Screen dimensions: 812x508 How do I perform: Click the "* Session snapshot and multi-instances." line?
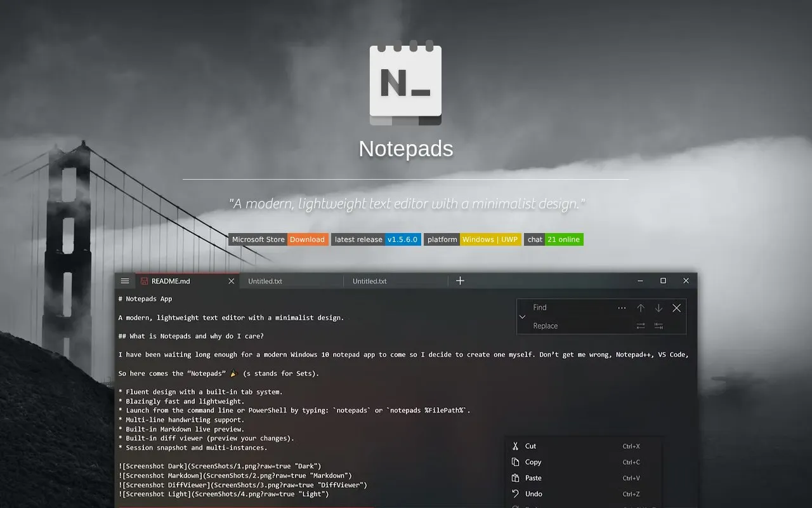point(193,448)
